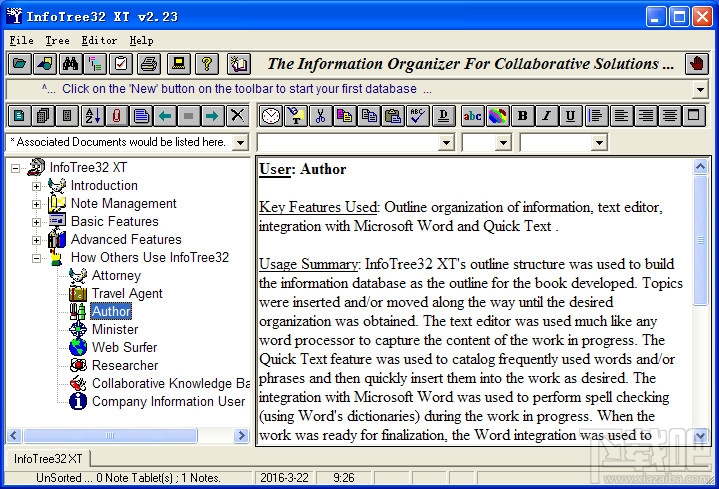Toggle underline formatting
Viewport: 719px width, 489px height.
pyautogui.click(x=570, y=116)
